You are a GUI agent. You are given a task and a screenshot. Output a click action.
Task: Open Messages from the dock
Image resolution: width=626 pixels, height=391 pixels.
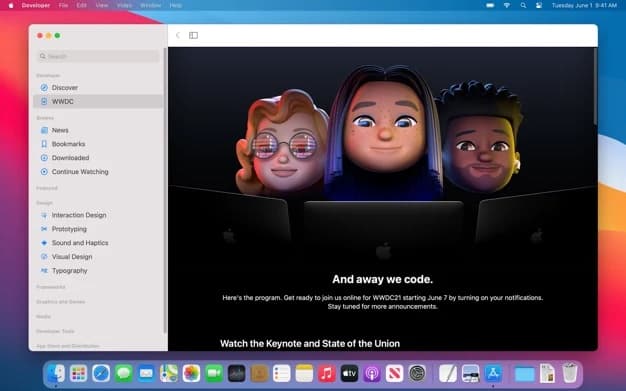tap(124, 374)
